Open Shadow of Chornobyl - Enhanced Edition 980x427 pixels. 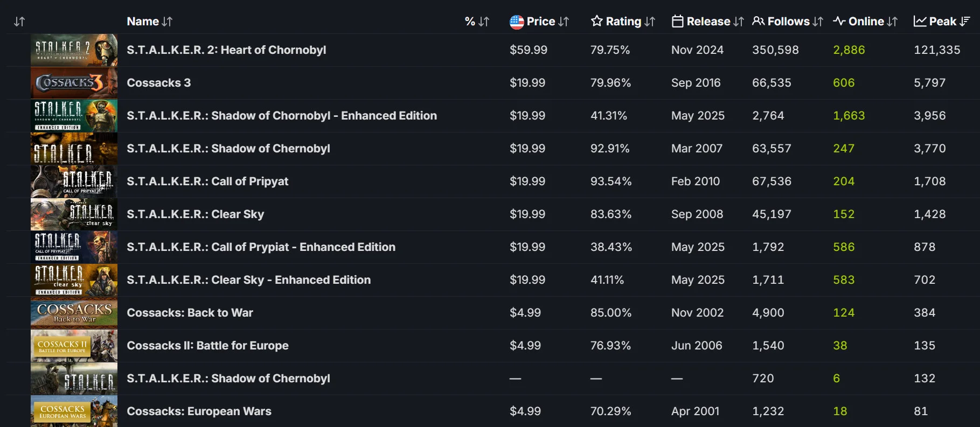tap(281, 116)
